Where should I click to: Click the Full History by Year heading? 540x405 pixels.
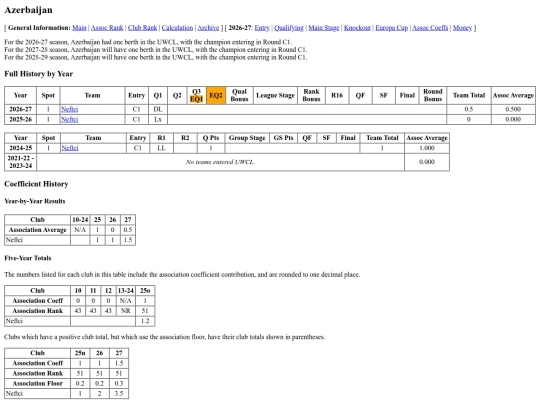click(x=39, y=74)
